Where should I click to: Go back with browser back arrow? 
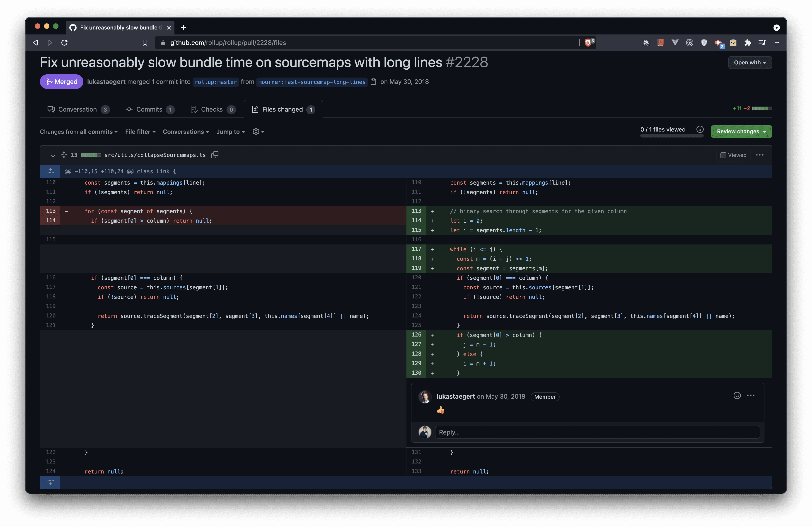(x=36, y=43)
